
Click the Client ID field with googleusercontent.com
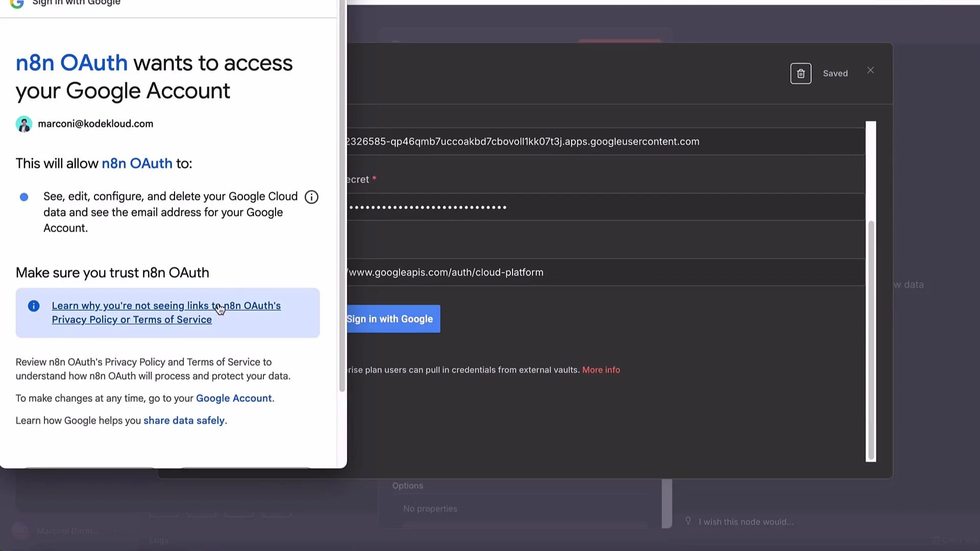(605, 141)
